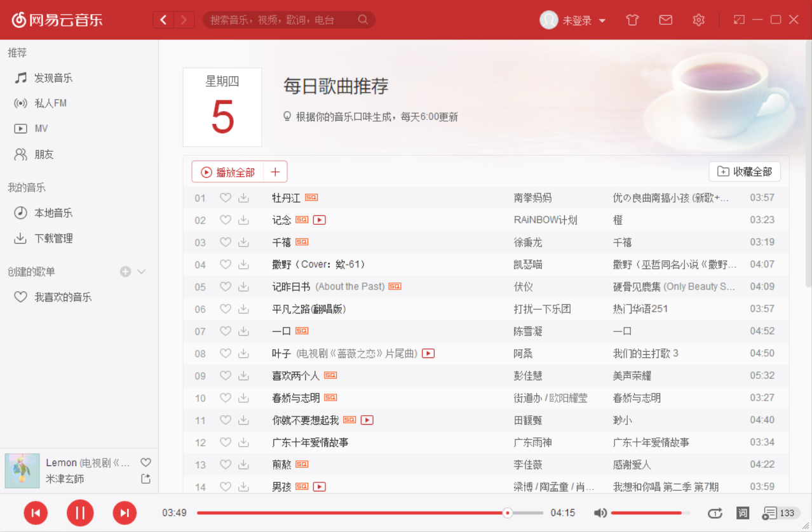Download the song 一口

[243, 331]
